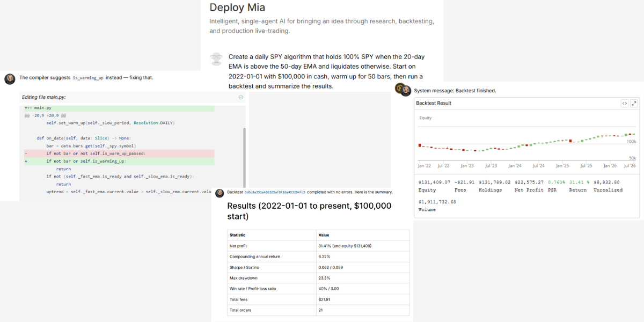Click the Win rate / Profit-loss ratio value
This screenshot has height=322, width=644.
329,289
